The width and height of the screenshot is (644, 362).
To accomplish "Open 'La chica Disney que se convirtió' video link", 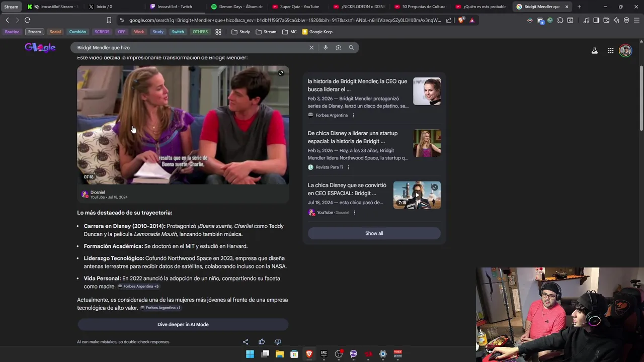I will tap(347, 189).
